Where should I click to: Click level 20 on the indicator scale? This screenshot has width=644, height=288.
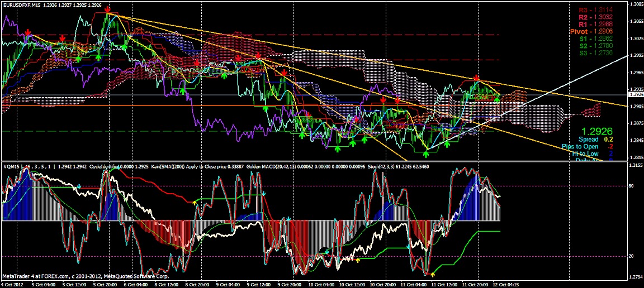(632, 256)
